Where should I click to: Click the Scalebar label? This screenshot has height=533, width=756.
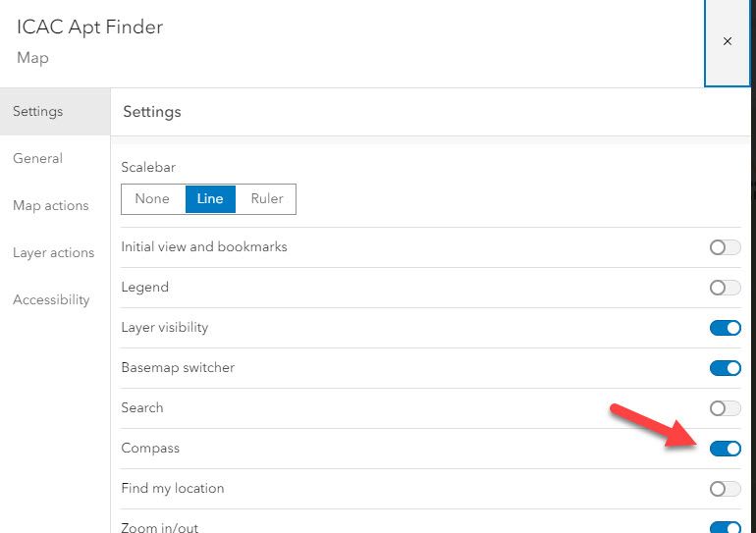(x=148, y=168)
